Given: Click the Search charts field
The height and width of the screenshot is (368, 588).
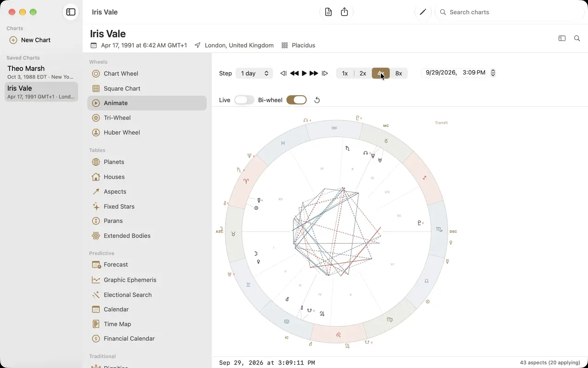Looking at the screenshot, I should coord(510,12).
